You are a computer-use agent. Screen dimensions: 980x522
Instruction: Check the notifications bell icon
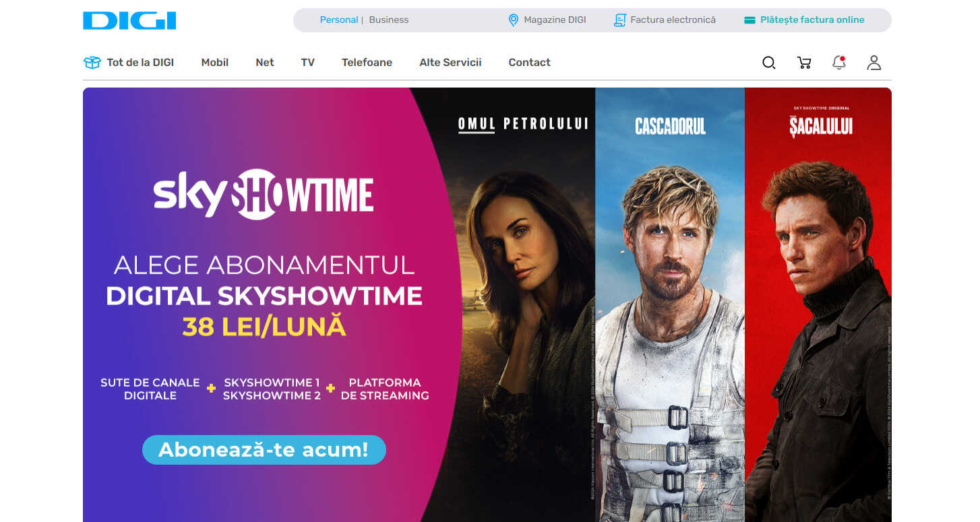(839, 63)
